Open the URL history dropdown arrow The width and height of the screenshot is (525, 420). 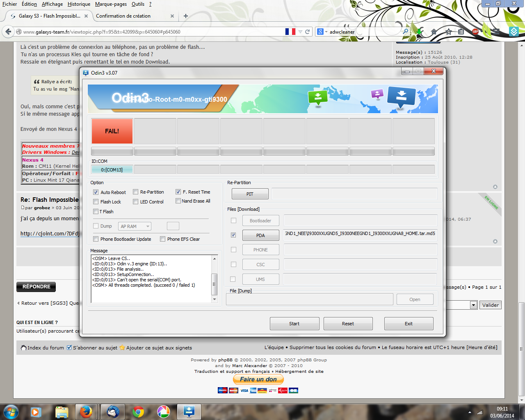coord(301,32)
